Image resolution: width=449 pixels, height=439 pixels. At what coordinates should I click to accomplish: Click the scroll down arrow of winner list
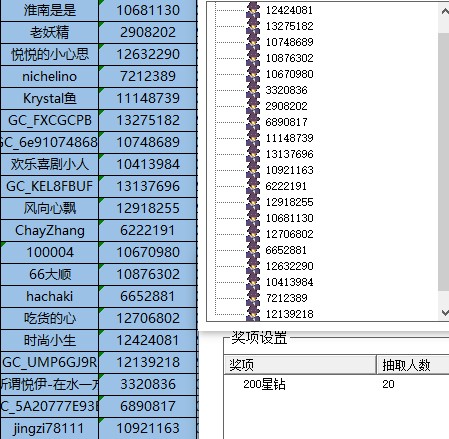[x=444, y=312]
